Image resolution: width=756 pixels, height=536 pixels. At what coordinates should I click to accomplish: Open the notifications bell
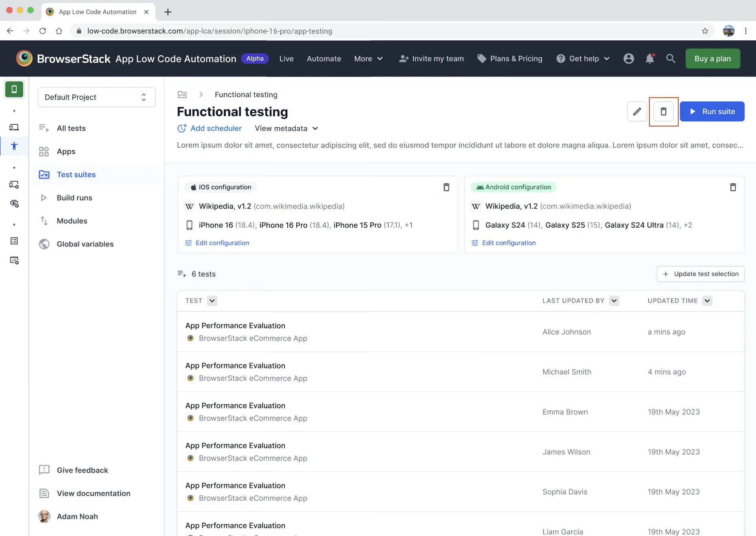click(x=650, y=59)
